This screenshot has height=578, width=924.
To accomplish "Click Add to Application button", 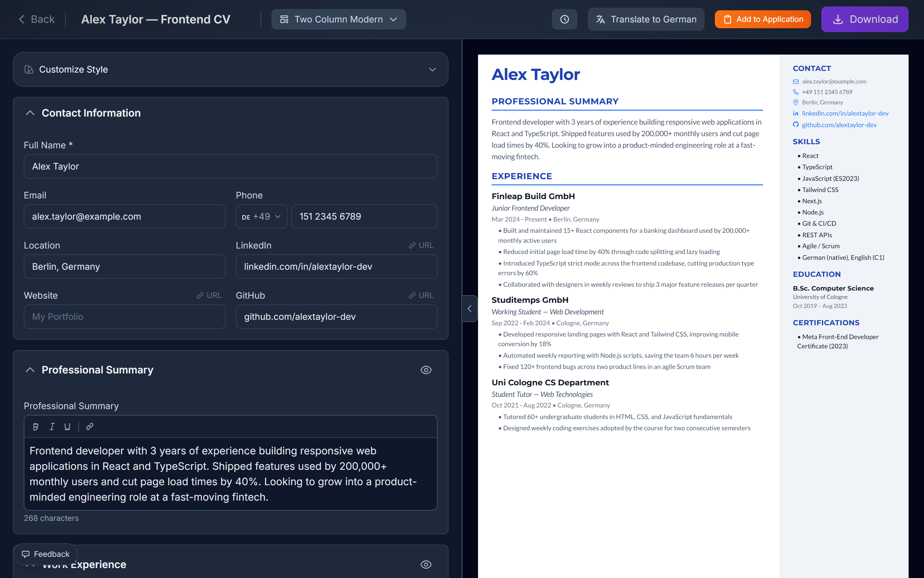I will [x=763, y=19].
